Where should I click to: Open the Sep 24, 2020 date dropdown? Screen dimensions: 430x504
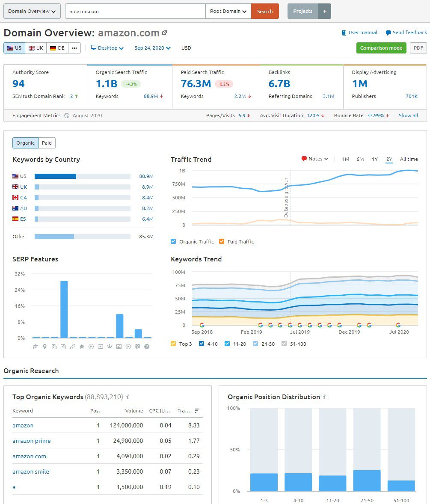tap(152, 48)
